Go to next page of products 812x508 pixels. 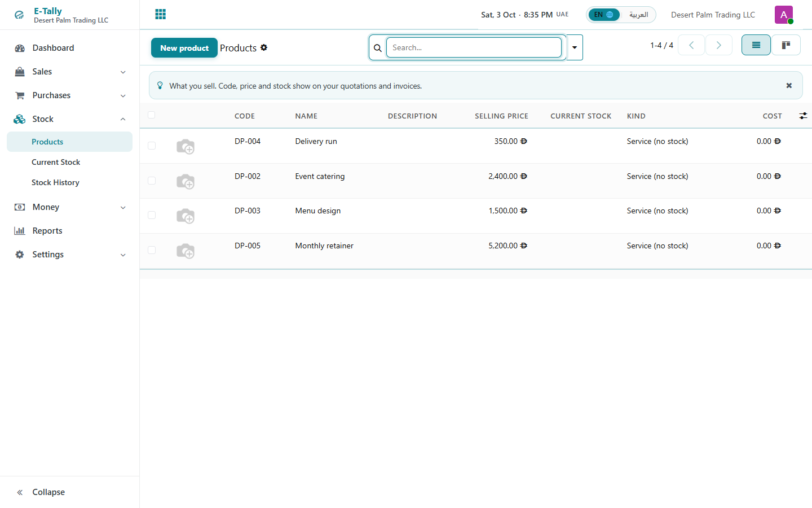tap(719, 45)
